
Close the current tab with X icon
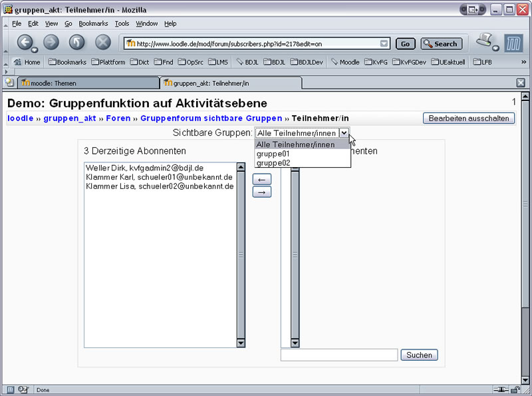click(x=521, y=83)
